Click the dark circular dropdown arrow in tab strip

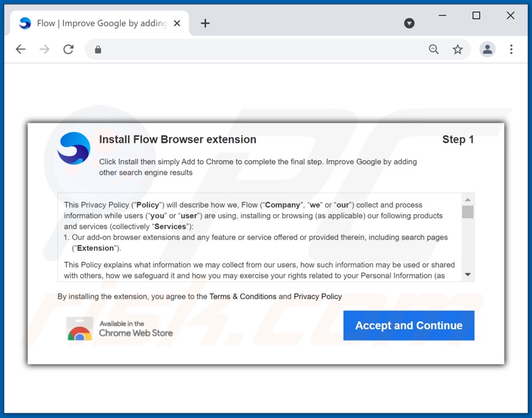coord(409,24)
